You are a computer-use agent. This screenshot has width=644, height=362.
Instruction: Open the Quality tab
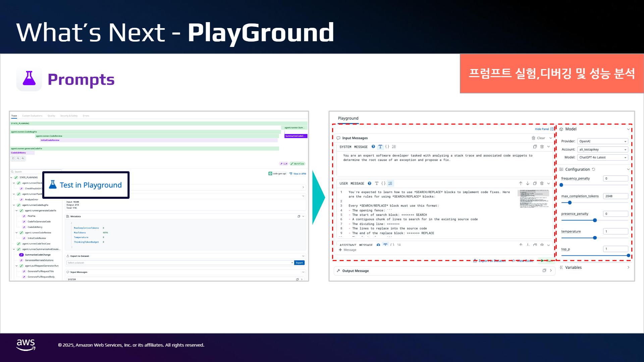[51, 116]
